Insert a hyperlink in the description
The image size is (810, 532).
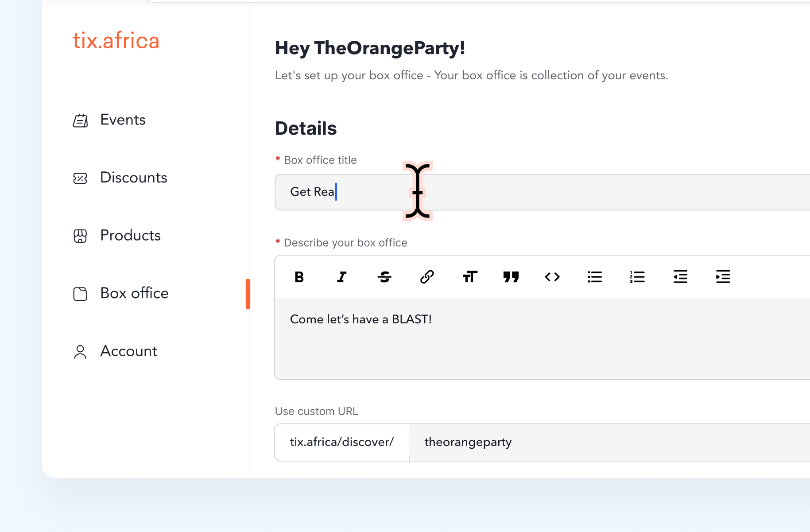click(426, 277)
